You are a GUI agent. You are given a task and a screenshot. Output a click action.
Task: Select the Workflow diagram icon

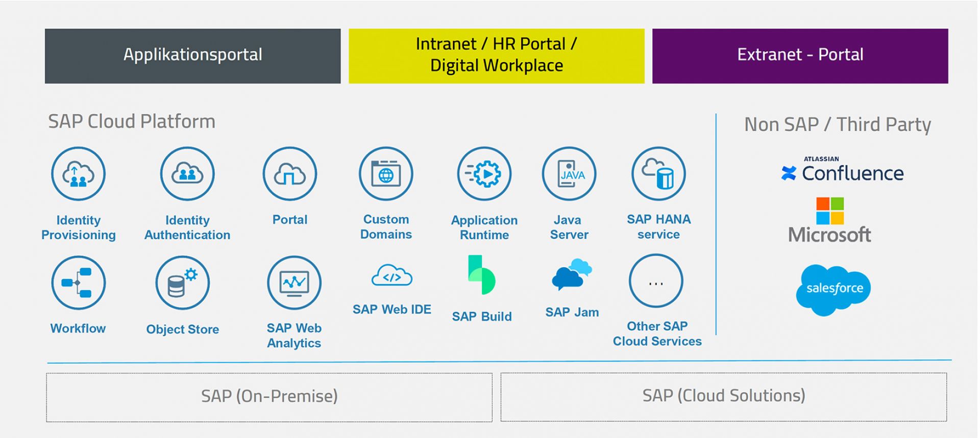78,283
